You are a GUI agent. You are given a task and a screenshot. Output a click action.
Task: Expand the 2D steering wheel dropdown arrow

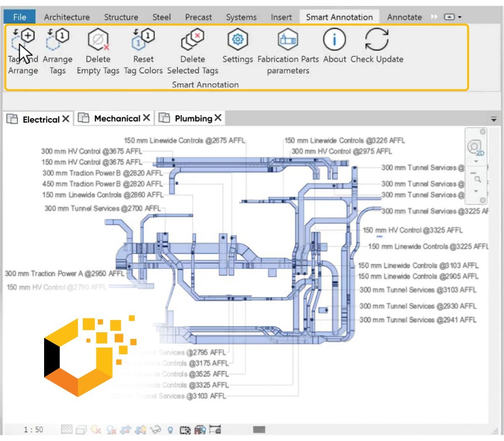476,161
